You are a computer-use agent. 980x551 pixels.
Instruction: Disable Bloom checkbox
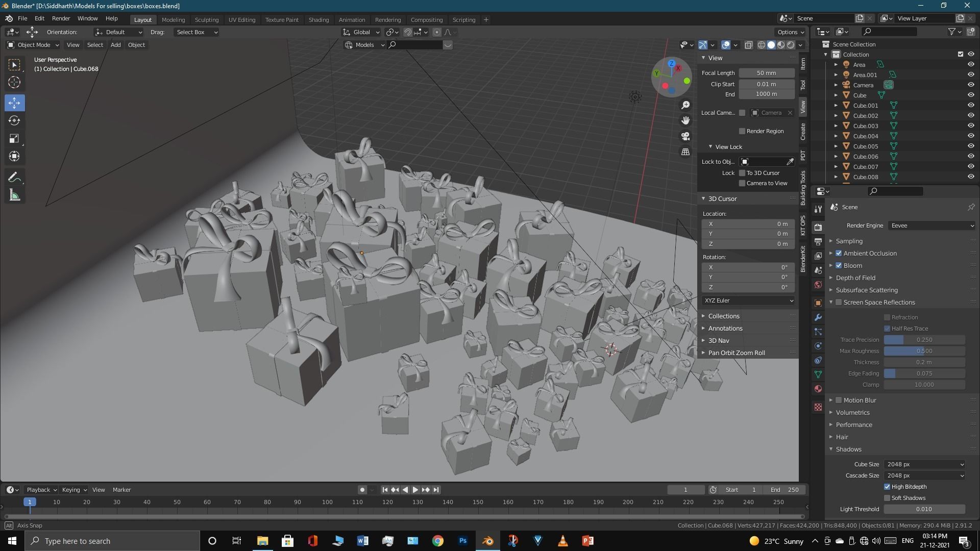pyautogui.click(x=839, y=266)
